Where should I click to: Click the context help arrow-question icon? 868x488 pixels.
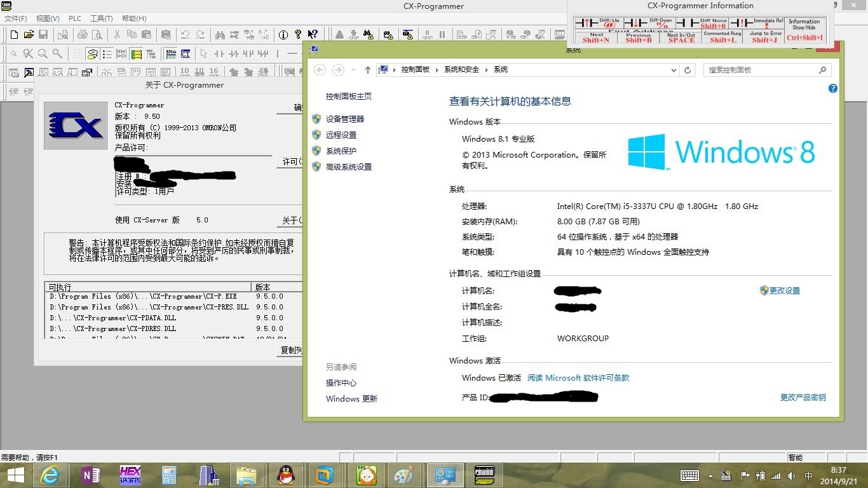tap(313, 34)
